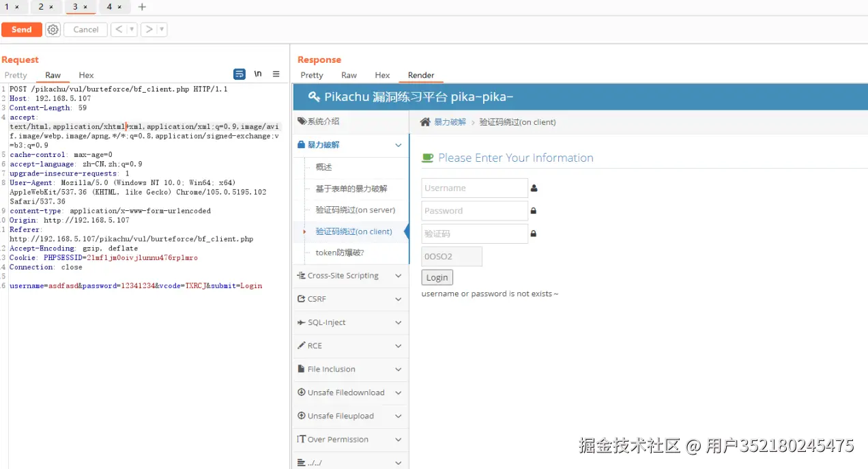Viewport: 868px width, 469px height.
Task: Focus the Password input field
Action: pyautogui.click(x=475, y=211)
